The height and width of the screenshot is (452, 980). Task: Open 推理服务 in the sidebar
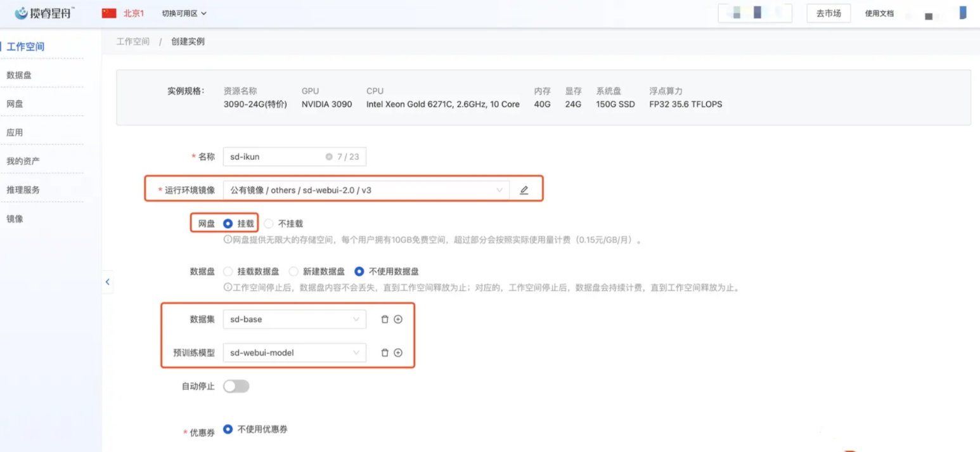(x=23, y=190)
